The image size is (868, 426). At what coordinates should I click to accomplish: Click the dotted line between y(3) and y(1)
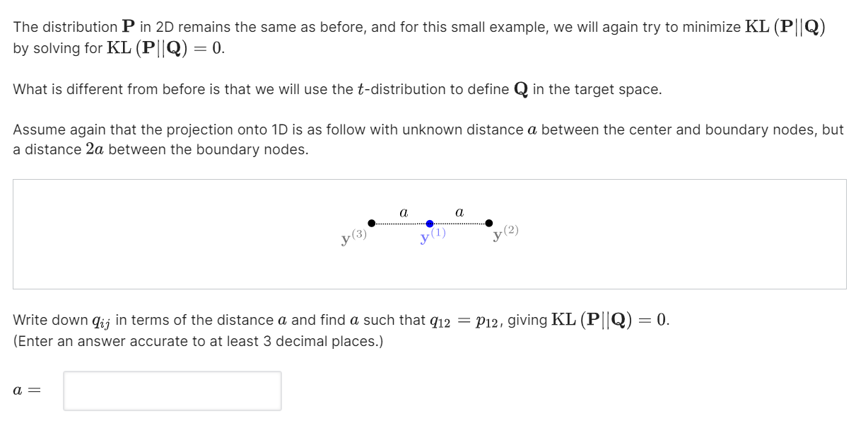pyautogui.click(x=399, y=223)
